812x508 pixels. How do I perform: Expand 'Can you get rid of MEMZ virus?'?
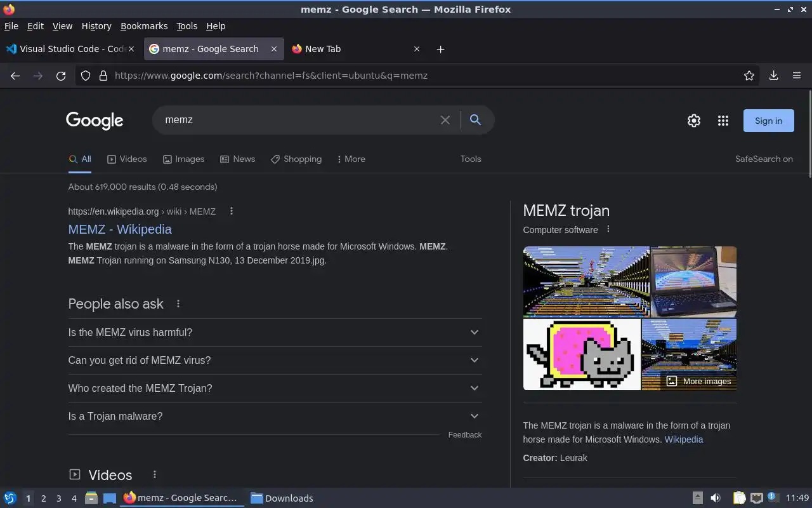(x=275, y=360)
